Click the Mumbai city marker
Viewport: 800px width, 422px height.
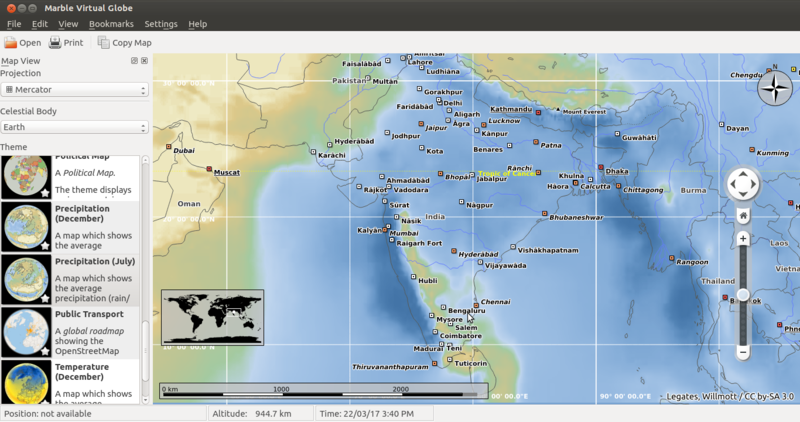tap(385, 230)
